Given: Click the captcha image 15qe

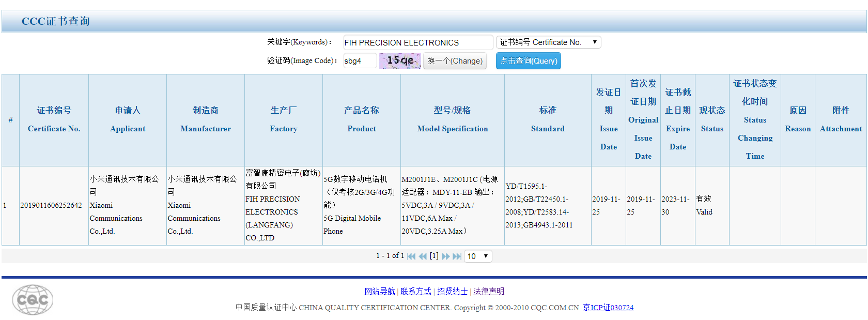Looking at the screenshot, I should pos(400,60).
